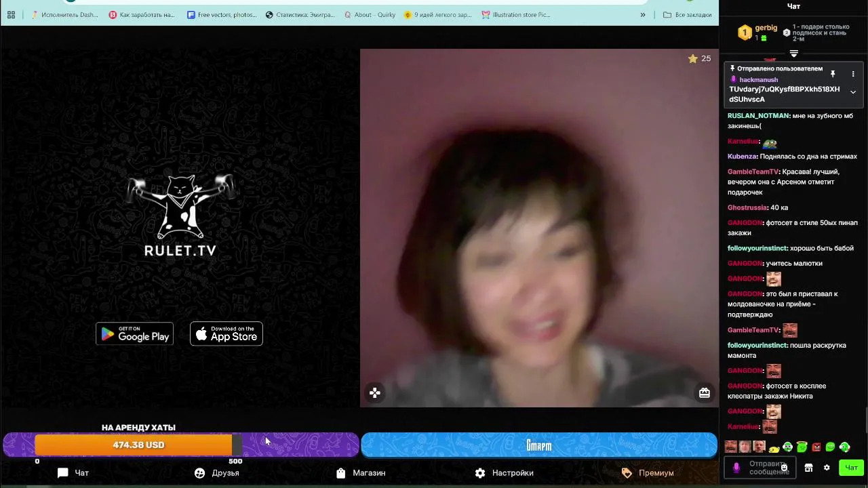Open the 'Illustration store Pic...' bookmark
This screenshot has height=488, width=868.
coord(516,14)
